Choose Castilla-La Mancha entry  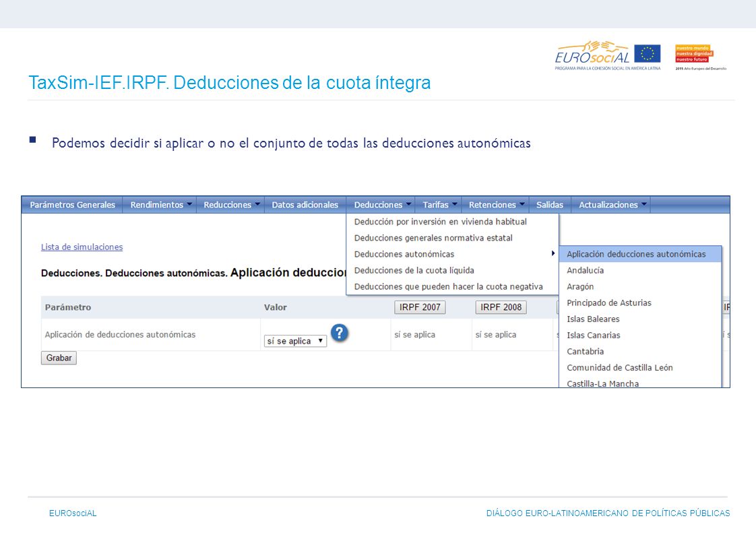640,383
